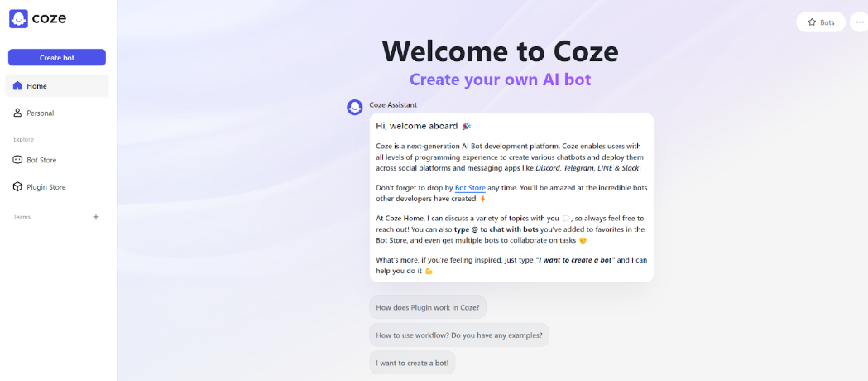Click the star icon on Bots

point(812,22)
